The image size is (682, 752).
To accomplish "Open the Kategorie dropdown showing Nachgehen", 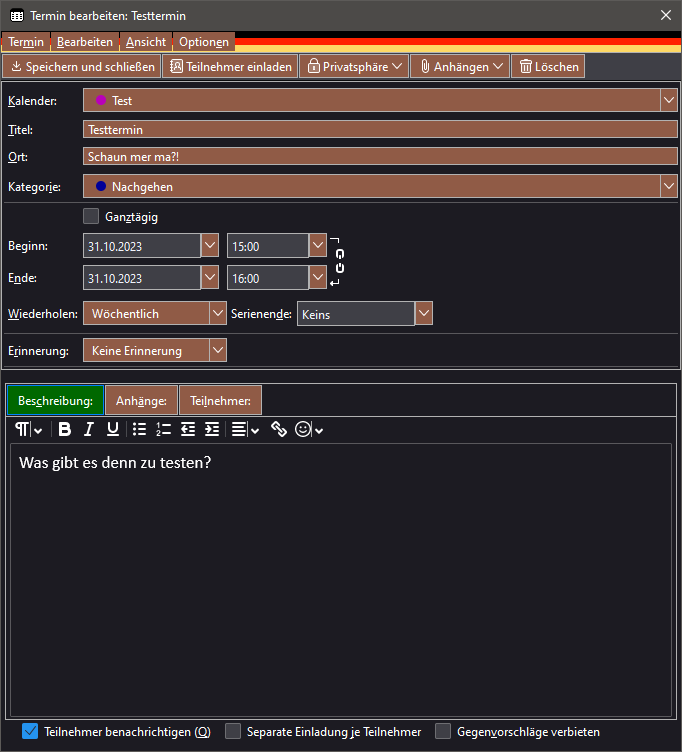I will coord(380,186).
